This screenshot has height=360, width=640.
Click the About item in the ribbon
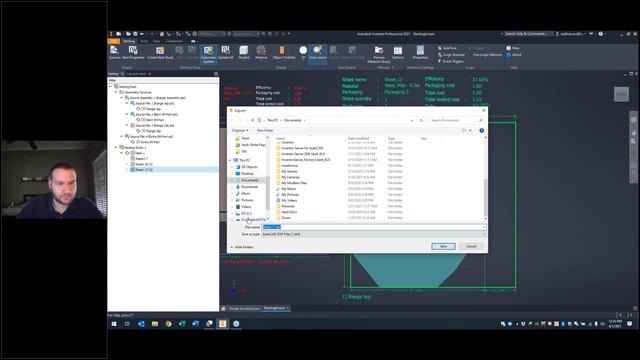click(x=514, y=55)
